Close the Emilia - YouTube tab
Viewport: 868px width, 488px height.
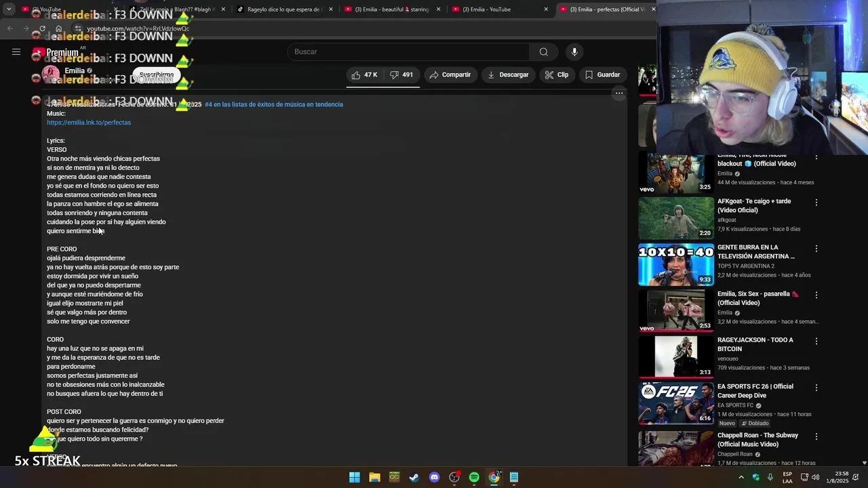coord(546,9)
